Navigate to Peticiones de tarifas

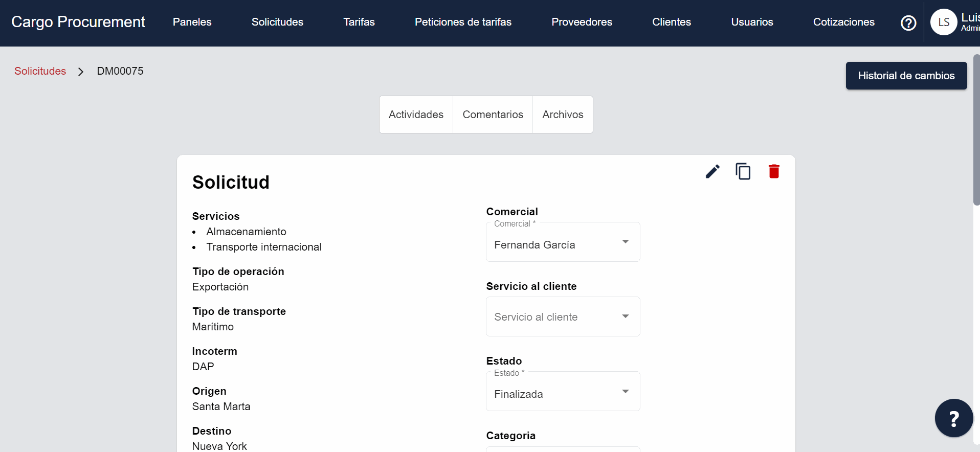tap(463, 22)
